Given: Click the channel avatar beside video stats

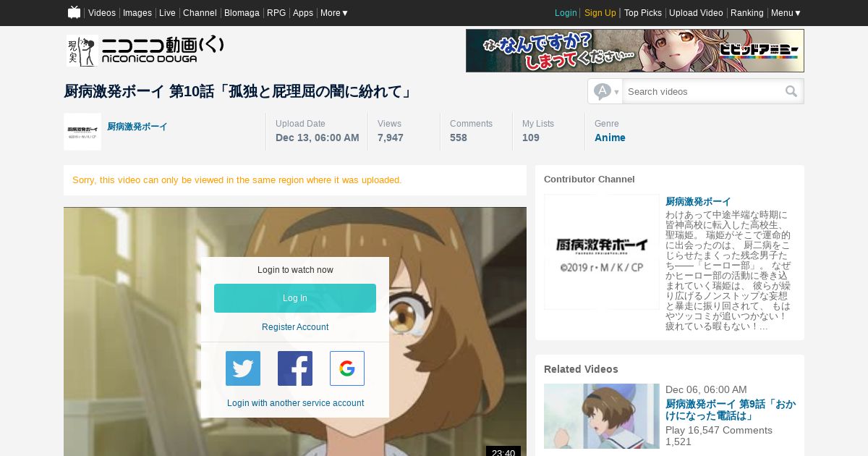Looking at the screenshot, I should pos(82,132).
